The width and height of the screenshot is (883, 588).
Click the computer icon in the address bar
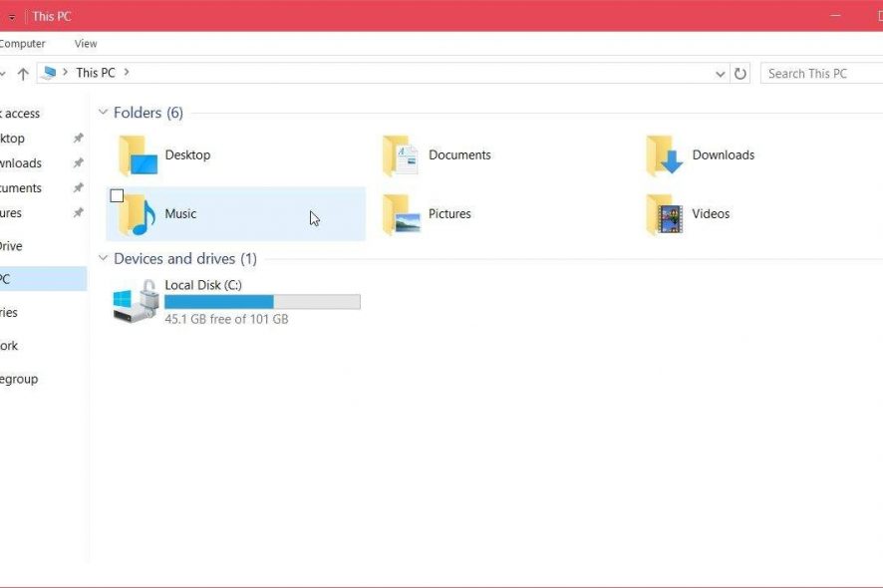pos(49,73)
